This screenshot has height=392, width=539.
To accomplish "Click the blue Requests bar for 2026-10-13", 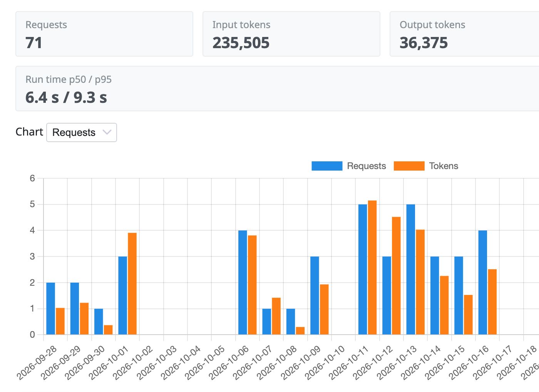I will 411,269.
